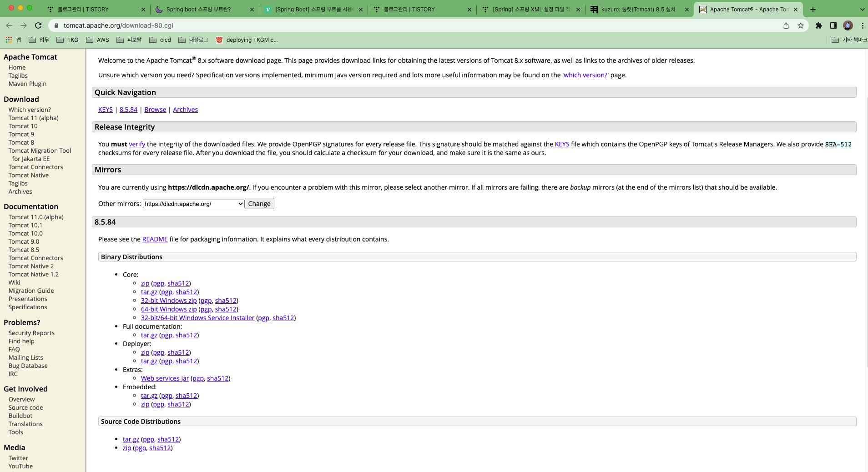Download the 64-bit Windows zip
The width and height of the screenshot is (868, 472).
point(169,309)
